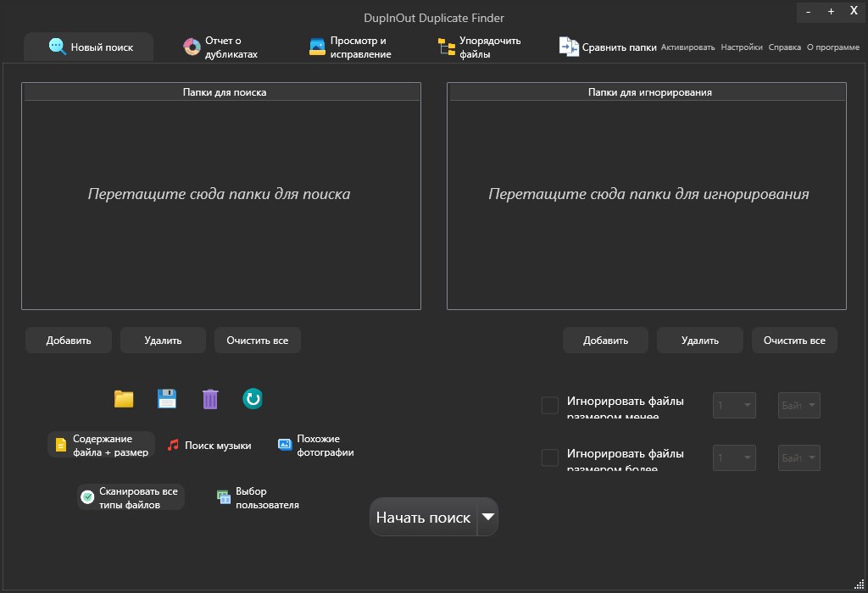Select the 'Поиск музыки' music search mode
868x593 pixels.
[x=209, y=445]
